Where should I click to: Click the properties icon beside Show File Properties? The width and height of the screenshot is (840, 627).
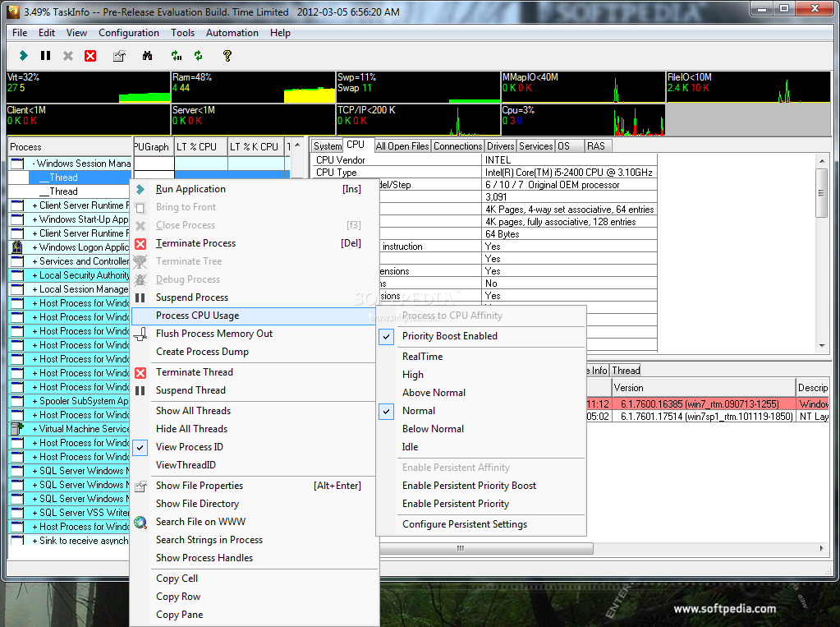click(x=140, y=486)
